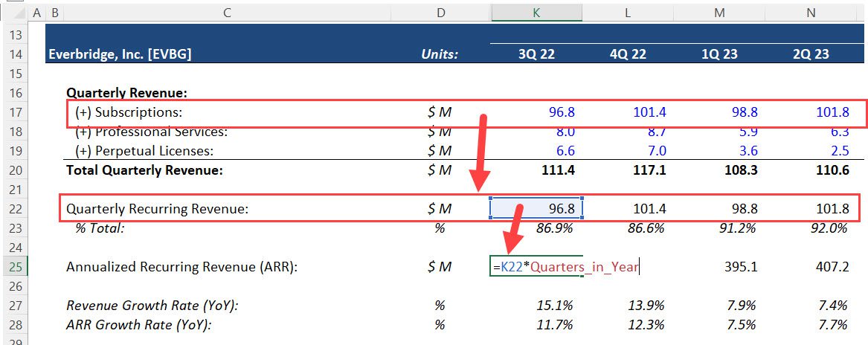Select row 20 header
This screenshot has height=345, width=868.
coord(14,170)
